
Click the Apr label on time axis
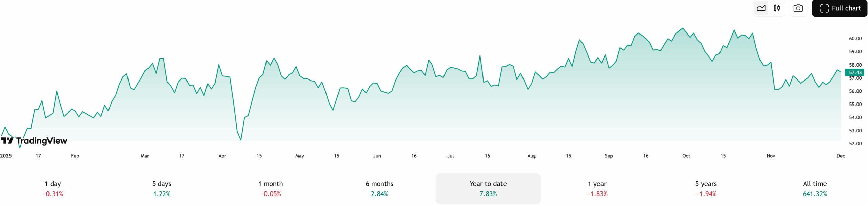pos(222,156)
